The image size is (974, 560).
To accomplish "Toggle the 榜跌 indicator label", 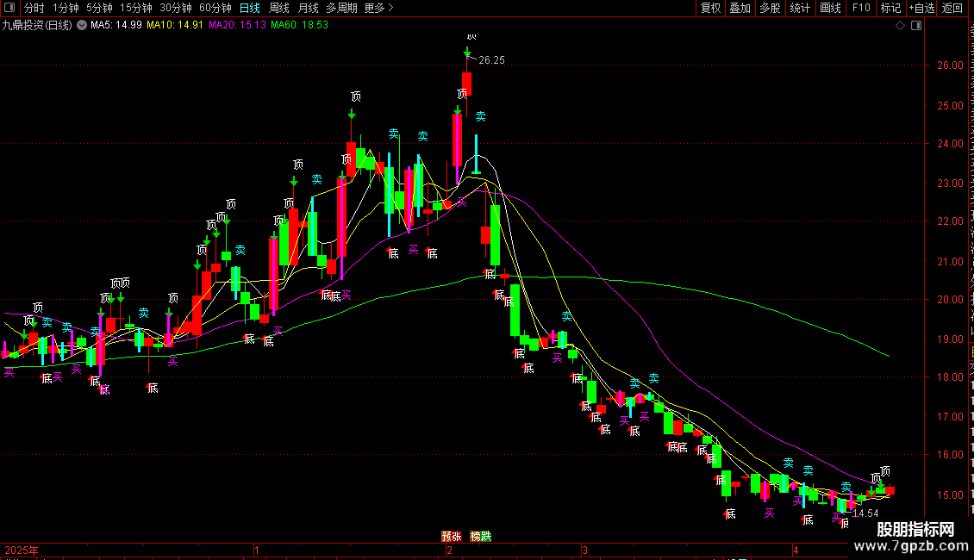I will point(481,537).
